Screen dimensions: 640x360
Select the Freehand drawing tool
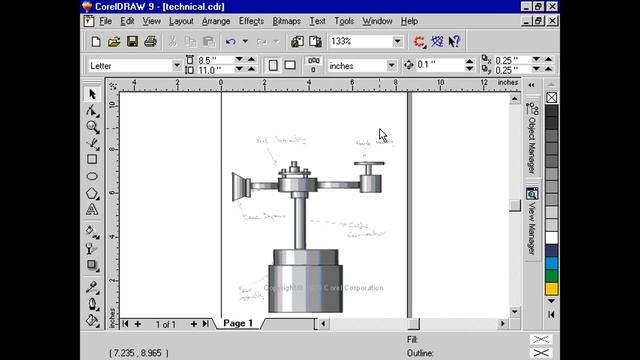pos(92,143)
